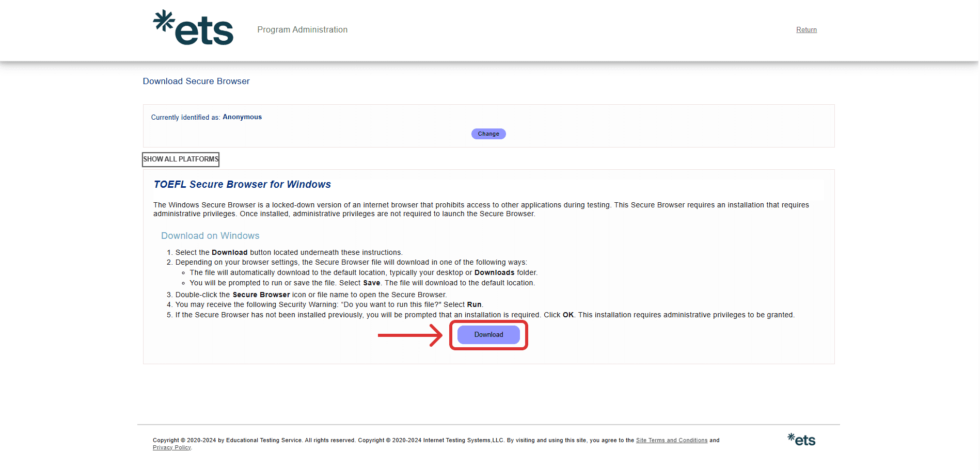Click the ETS logo in the header

tap(194, 28)
